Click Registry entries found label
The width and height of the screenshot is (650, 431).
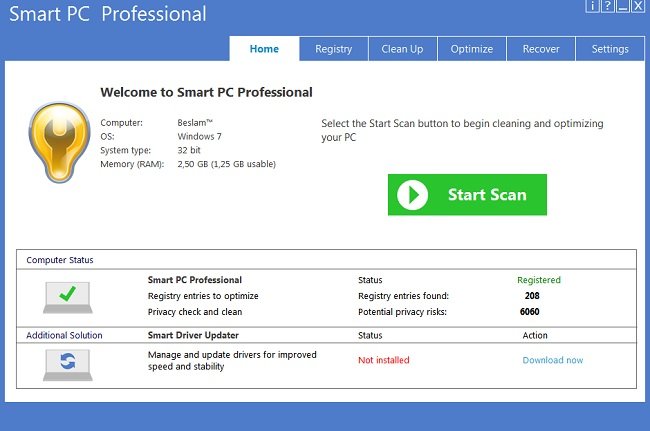click(x=403, y=296)
